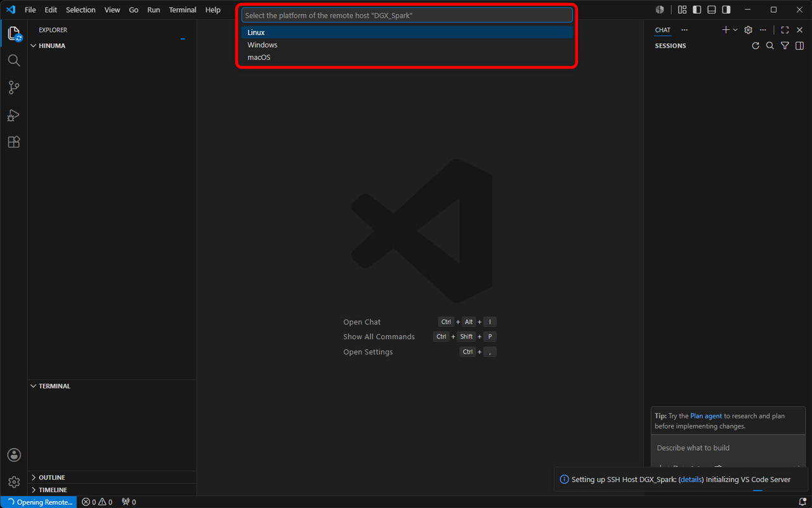Select the CHAT tab
The width and height of the screenshot is (812, 508).
(662, 30)
